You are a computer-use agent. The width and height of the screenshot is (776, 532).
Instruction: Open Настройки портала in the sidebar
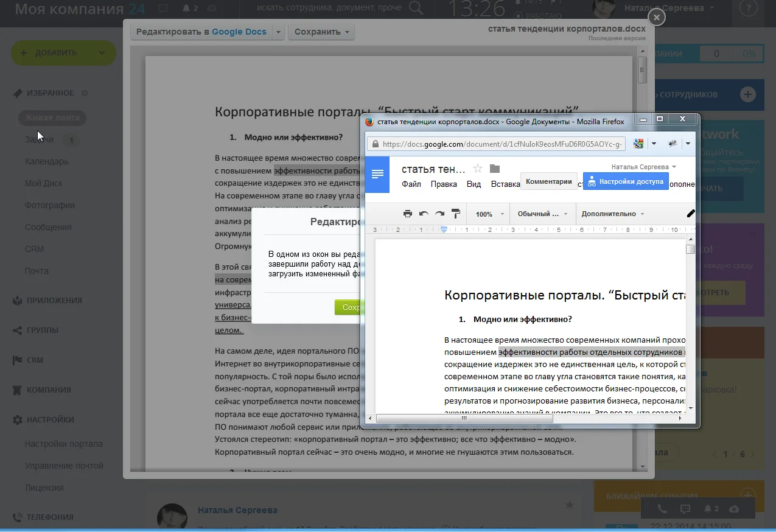tap(64, 444)
